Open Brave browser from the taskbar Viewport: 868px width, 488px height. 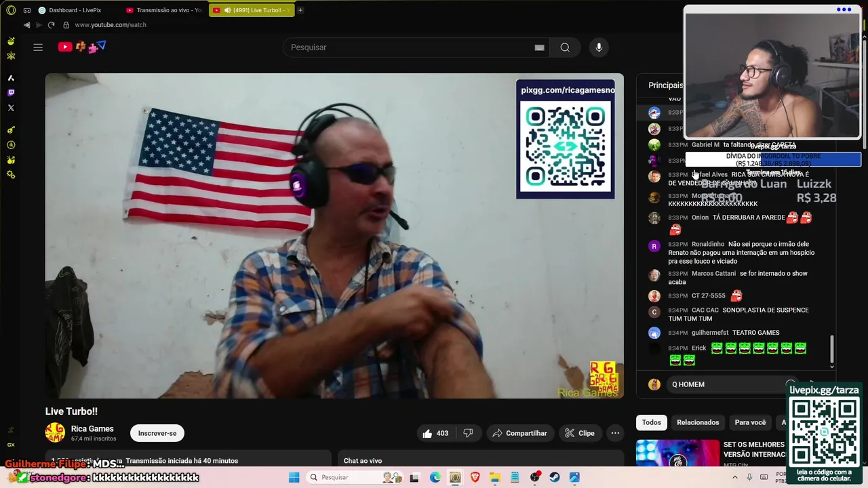475,477
